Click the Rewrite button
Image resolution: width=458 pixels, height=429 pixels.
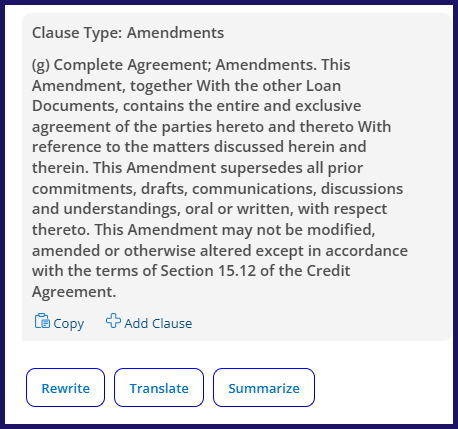tap(65, 388)
